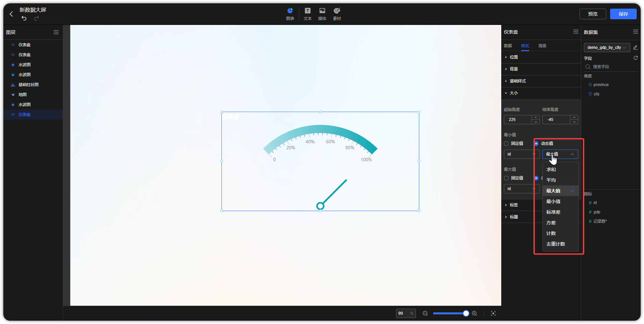Click the 保存 save button
Screen dimensions: 644x324
pos(623,14)
